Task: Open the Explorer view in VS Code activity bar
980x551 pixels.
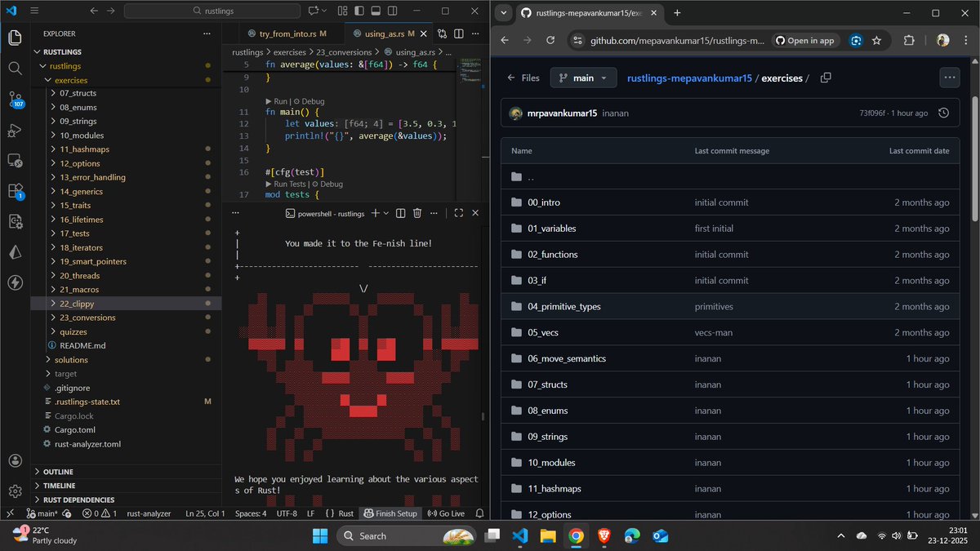Action: pyautogui.click(x=15, y=38)
